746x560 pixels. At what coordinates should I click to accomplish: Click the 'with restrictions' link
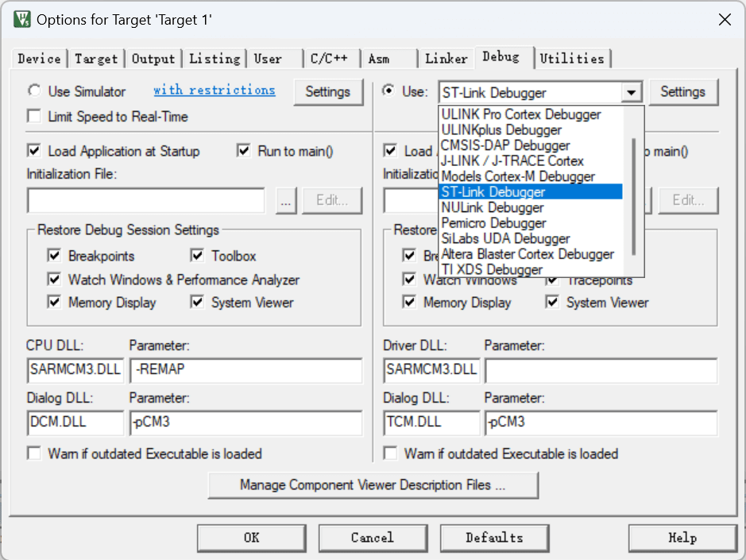point(214,90)
